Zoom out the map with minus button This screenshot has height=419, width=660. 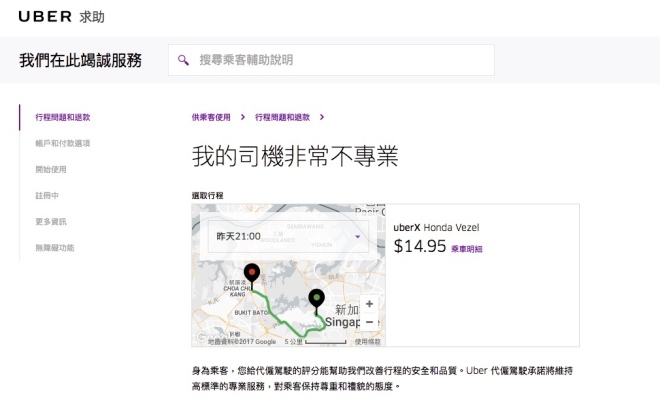click(x=369, y=322)
